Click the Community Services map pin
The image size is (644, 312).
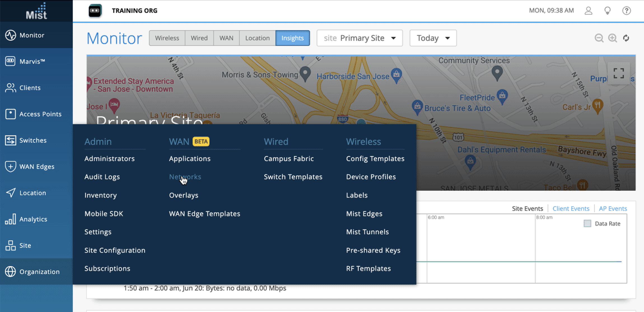click(x=497, y=72)
